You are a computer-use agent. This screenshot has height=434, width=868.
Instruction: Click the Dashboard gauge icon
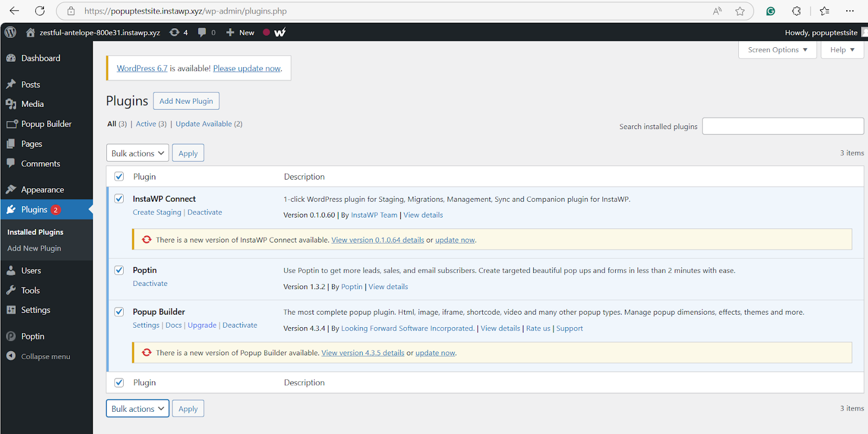11,58
